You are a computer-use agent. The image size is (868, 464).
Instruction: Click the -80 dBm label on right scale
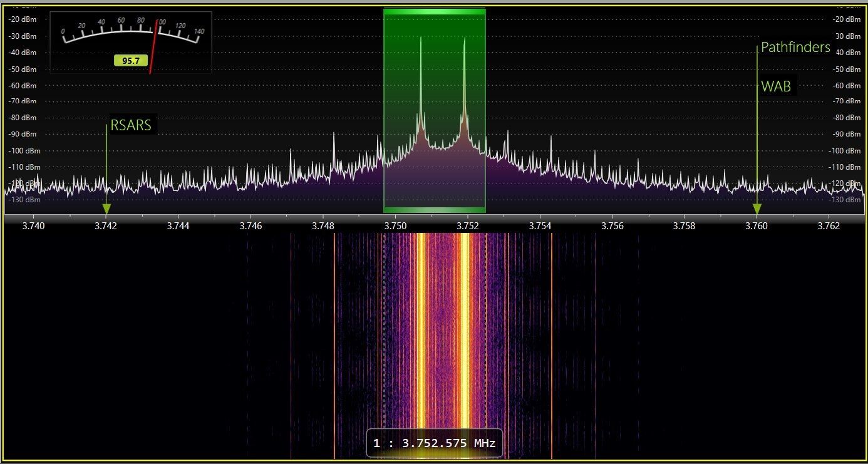(x=847, y=118)
